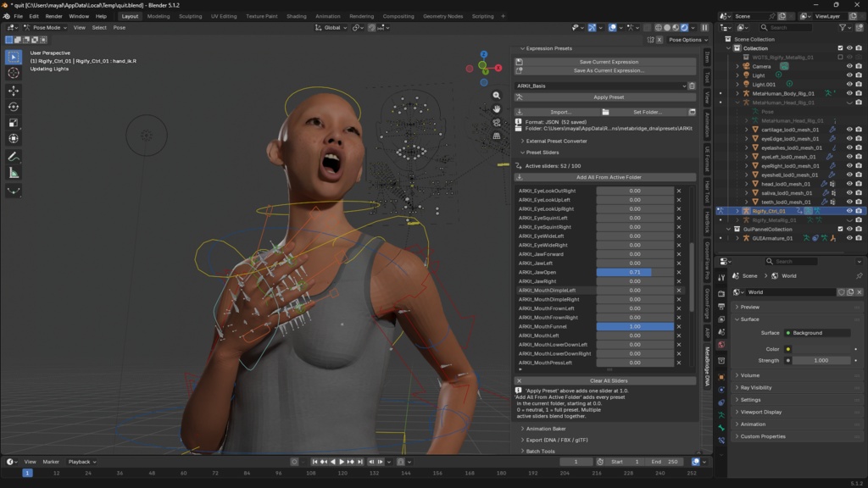Viewport: 868px width, 488px height.
Task: Open the Pose Options dropdown
Action: pos(688,40)
